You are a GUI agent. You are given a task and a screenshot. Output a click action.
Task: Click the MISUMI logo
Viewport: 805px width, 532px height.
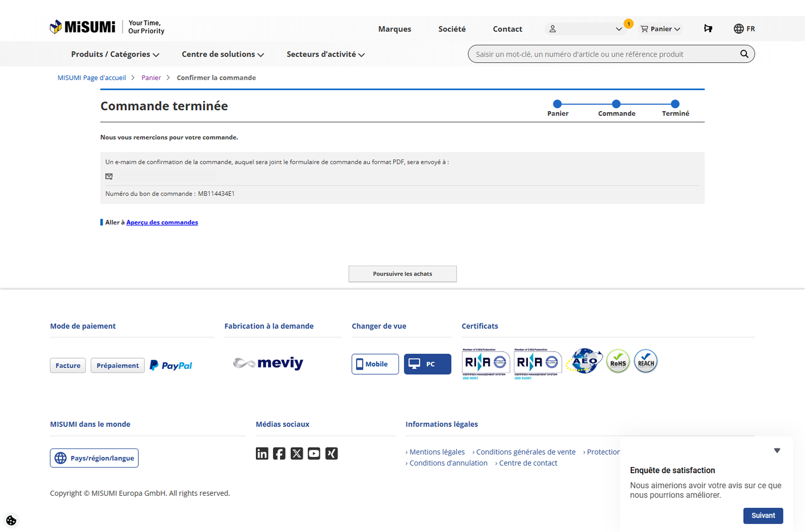click(x=83, y=27)
